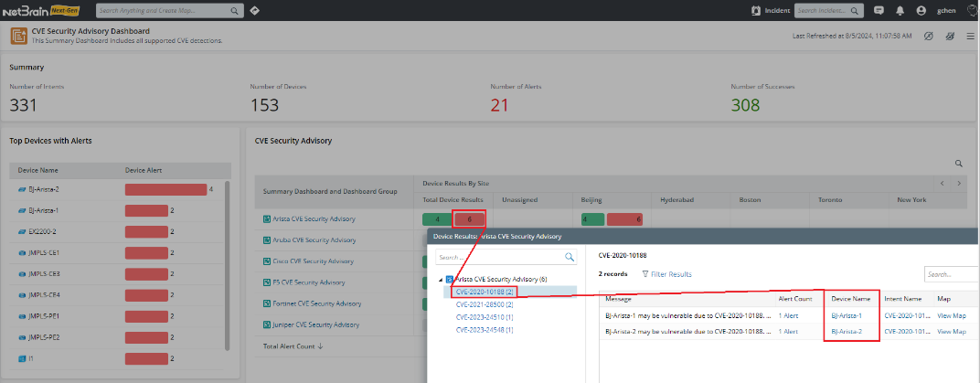Toggle the auto-refresh disabled icon
This screenshot has width=980, height=383.
[x=928, y=36]
